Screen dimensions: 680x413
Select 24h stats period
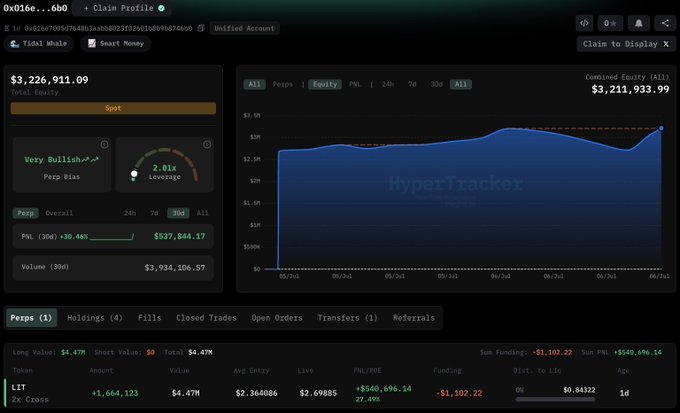130,213
